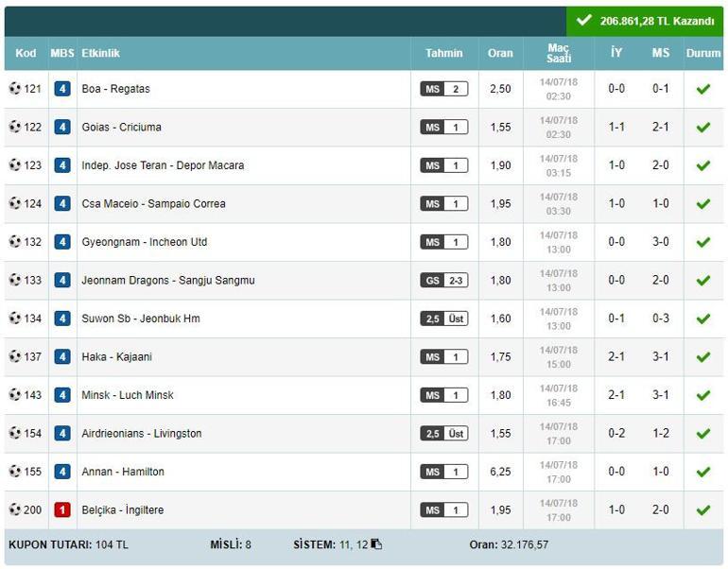This screenshot has width=728, height=569.
Task: Click the 2,5 Üst badge for Suwon Sb - Jeonbuk Hm
Action: [443, 319]
